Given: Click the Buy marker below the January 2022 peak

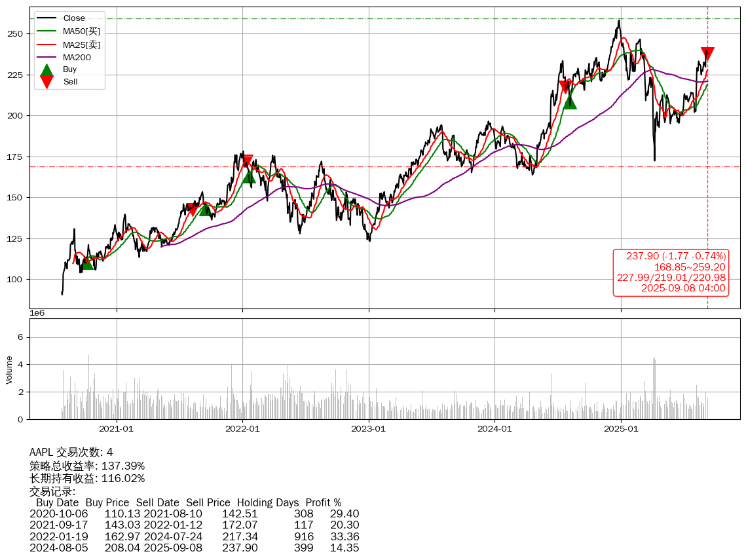Looking at the screenshot, I should pyautogui.click(x=249, y=176).
